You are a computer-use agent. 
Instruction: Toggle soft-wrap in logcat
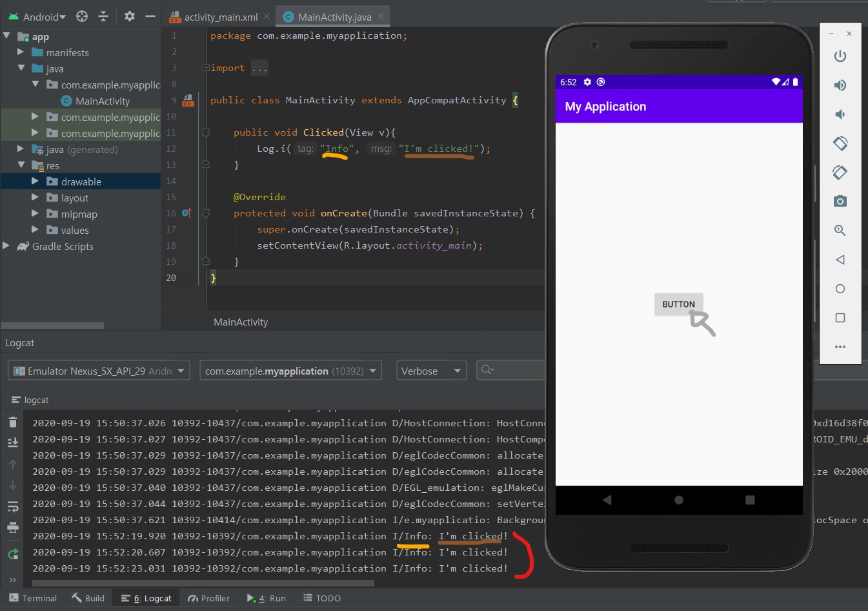click(x=13, y=506)
